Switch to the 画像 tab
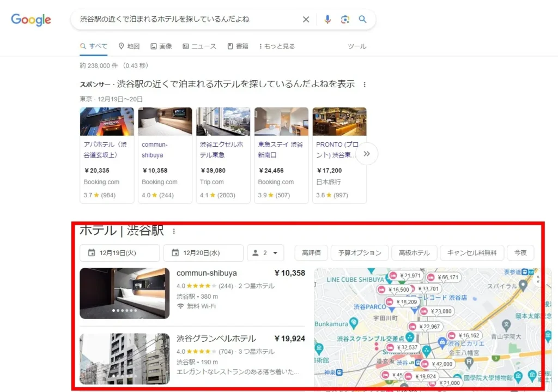 [161, 46]
